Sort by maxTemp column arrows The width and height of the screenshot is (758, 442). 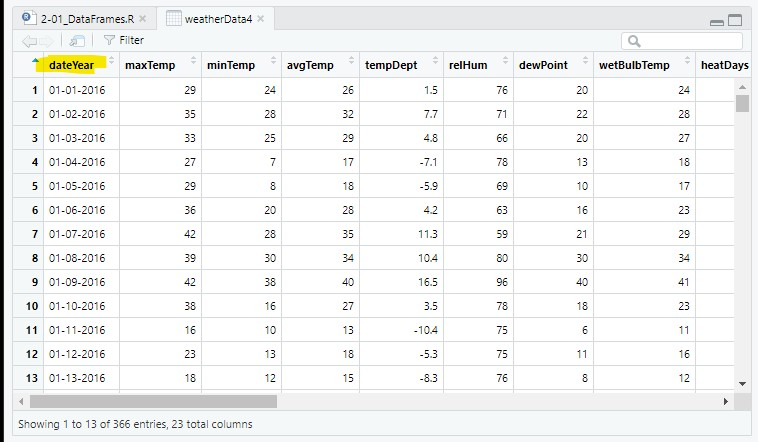pos(193,60)
